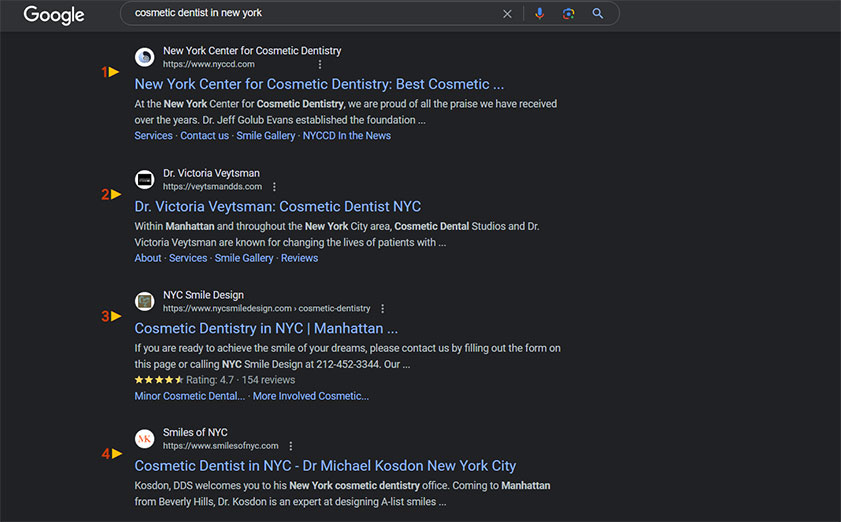
Task: Open more options for nycsmiledesign.com result
Action: tap(383, 309)
